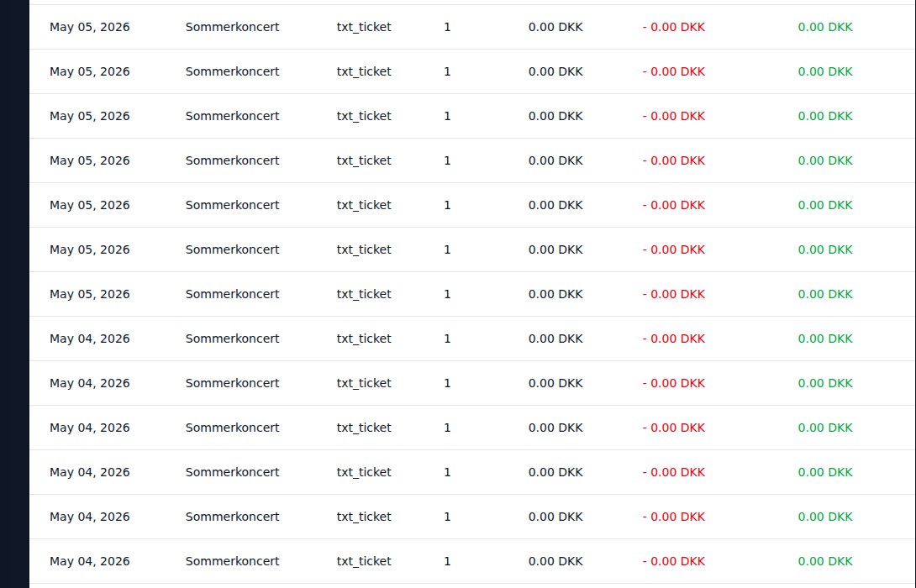
Task: Open Sommerkoncert in the last May 05 row
Action: tap(232, 294)
